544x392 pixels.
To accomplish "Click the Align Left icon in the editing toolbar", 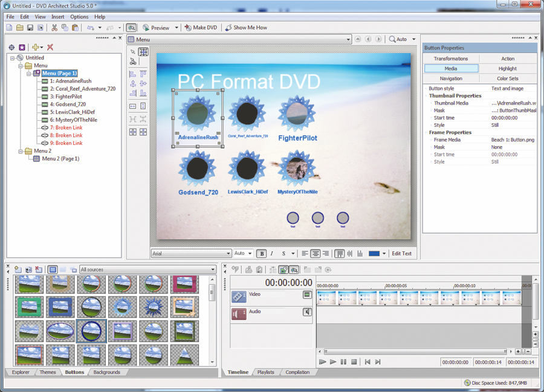I will point(304,254).
